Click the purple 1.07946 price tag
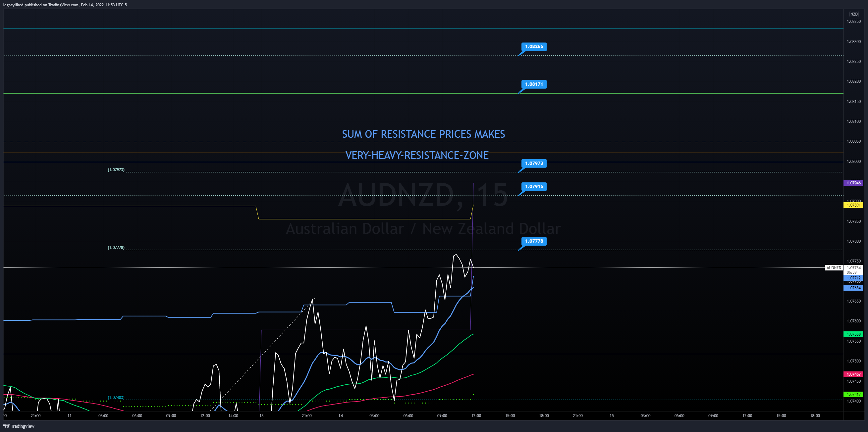This screenshot has width=868, height=432. click(x=853, y=183)
